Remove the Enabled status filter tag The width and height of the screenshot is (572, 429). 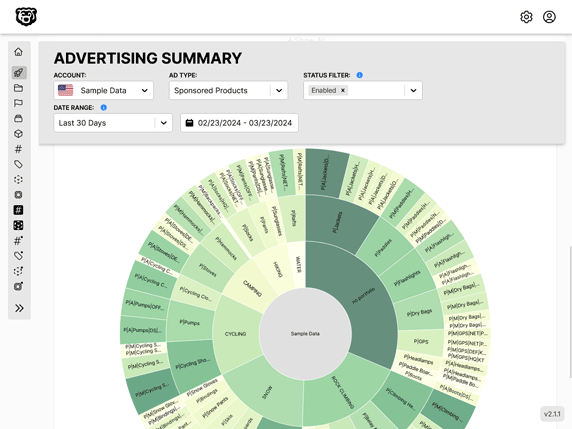tap(343, 90)
